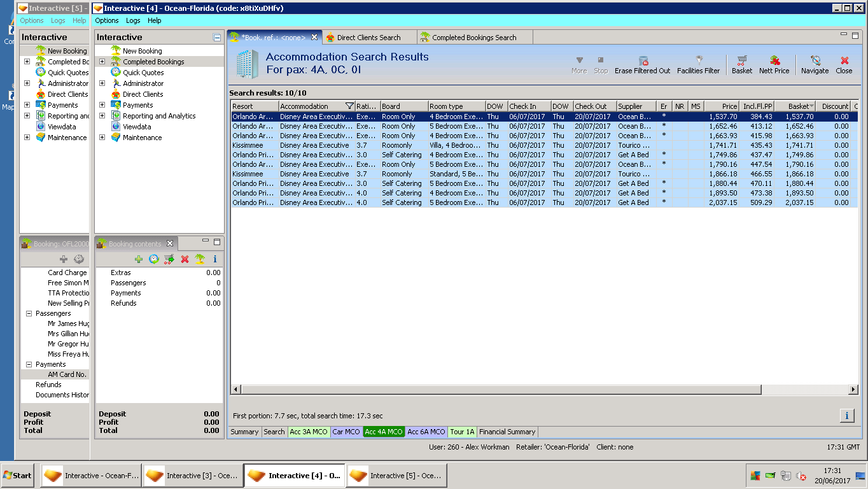Open the Acc 3A MCO bottom tab
868x489 pixels.
(x=309, y=432)
